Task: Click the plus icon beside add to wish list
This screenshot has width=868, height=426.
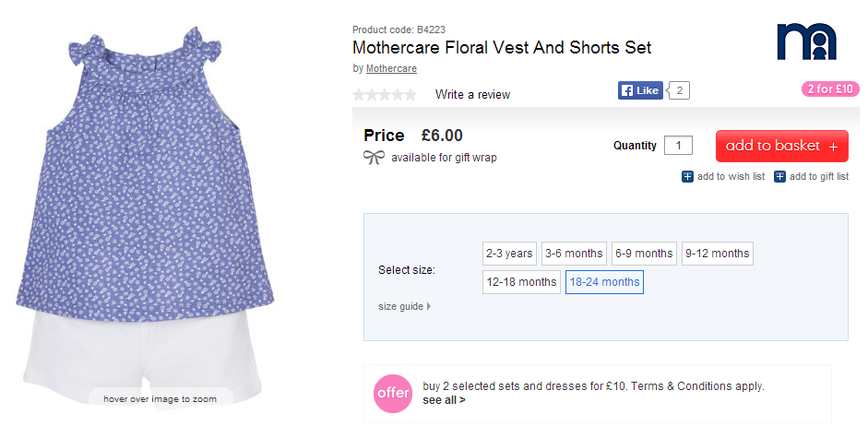Action: pyautogui.click(x=687, y=176)
